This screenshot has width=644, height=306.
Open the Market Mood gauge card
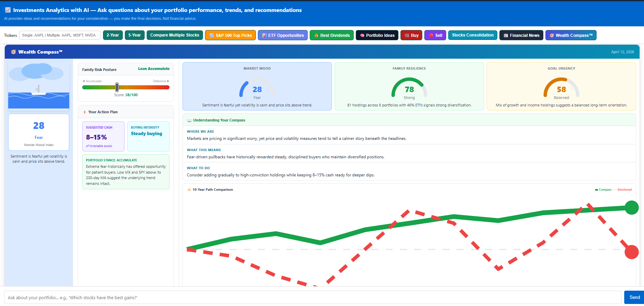257,86
